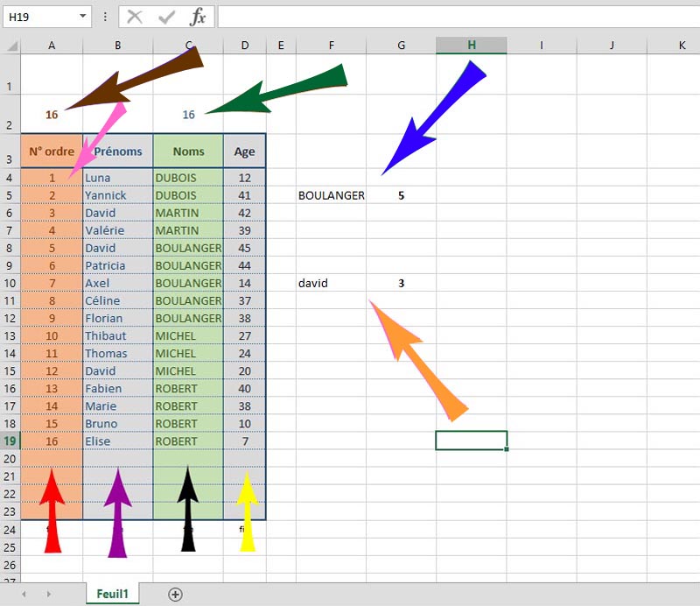Click the Elise cell
This screenshot has height=606, width=700.
(x=118, y=441)
